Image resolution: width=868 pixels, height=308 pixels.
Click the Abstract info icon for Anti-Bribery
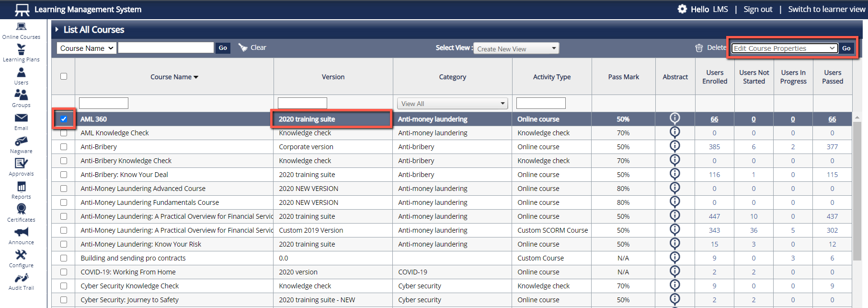674,146
